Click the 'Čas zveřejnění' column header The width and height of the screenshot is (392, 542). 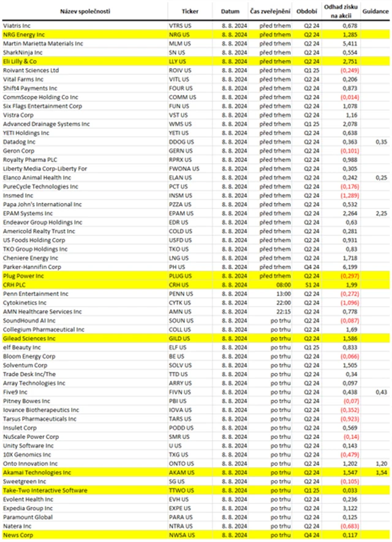coord(271,11)
